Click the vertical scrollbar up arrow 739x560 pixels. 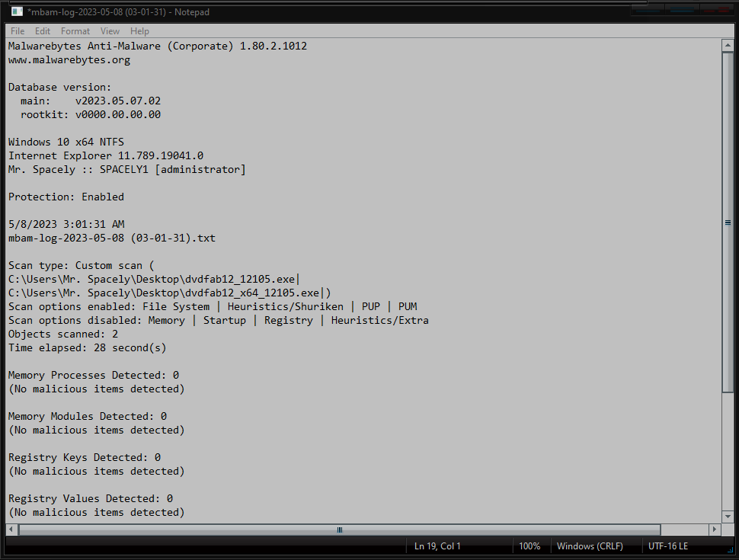pyautogui.click(x=728, y=46)
